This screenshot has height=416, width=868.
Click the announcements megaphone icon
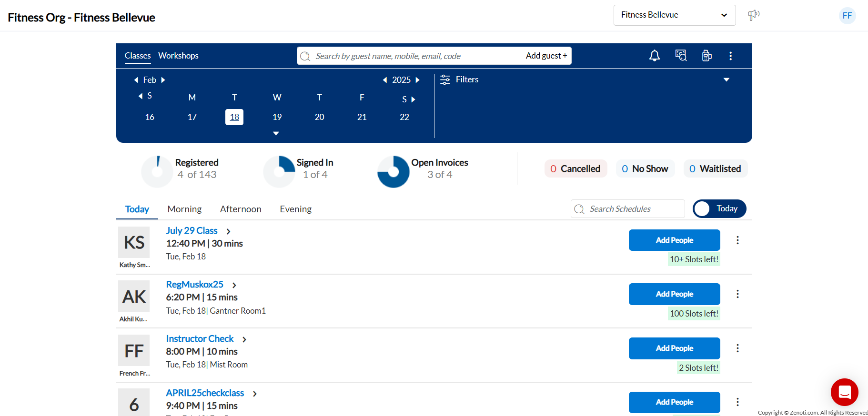pyautogui.click(x=754, y=15)
